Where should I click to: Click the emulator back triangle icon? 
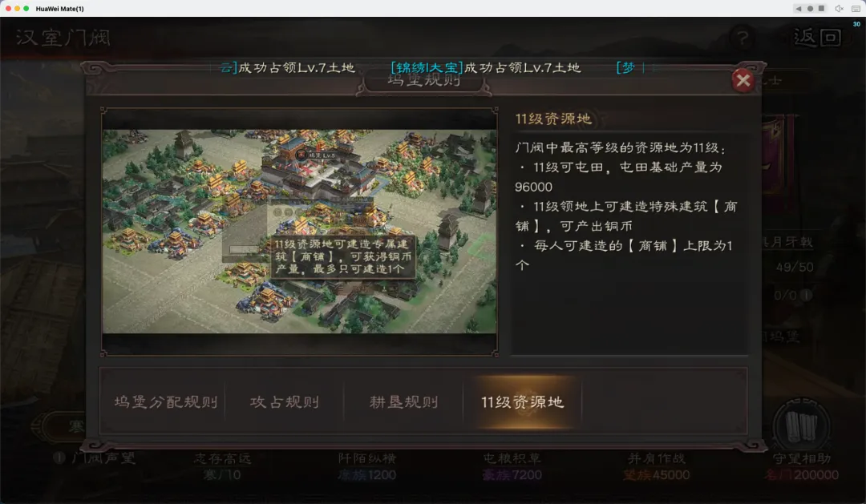pos(798,8)
